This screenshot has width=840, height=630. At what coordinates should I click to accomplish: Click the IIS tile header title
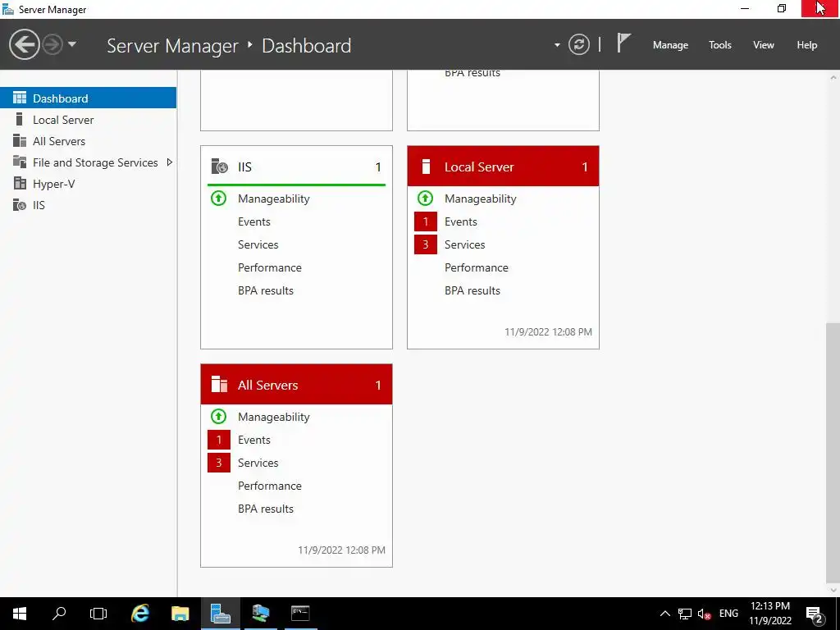coord(244,167)
